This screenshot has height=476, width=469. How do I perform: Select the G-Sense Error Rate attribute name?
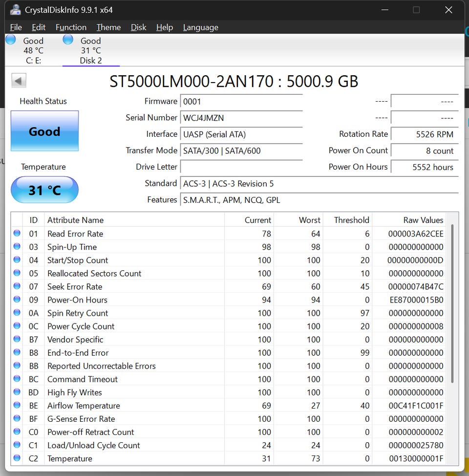coord(81,419)
